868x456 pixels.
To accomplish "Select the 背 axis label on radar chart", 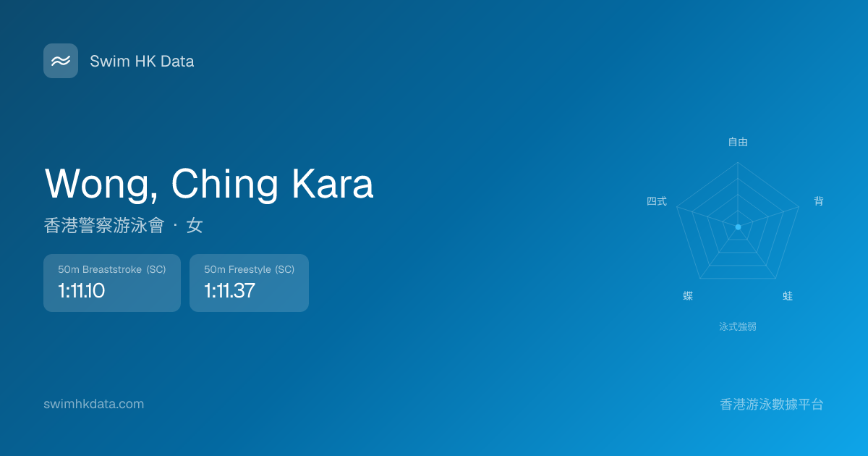I will tap(818, 201).
